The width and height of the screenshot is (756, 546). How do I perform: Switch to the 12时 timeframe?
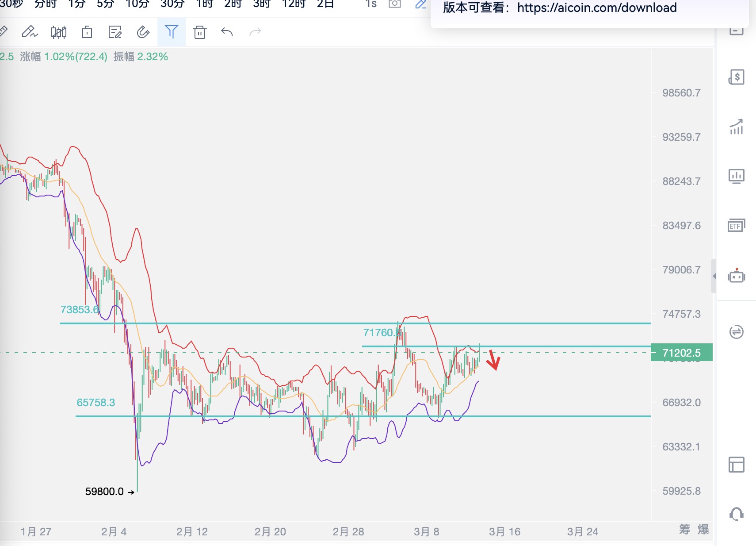pos(294,4)
